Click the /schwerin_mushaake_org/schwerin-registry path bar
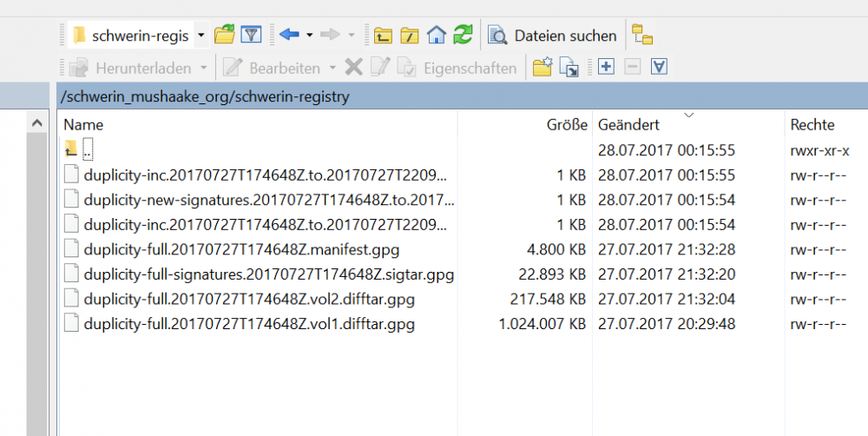The width and height of the screenshot is (868, 436). (463, 96)
